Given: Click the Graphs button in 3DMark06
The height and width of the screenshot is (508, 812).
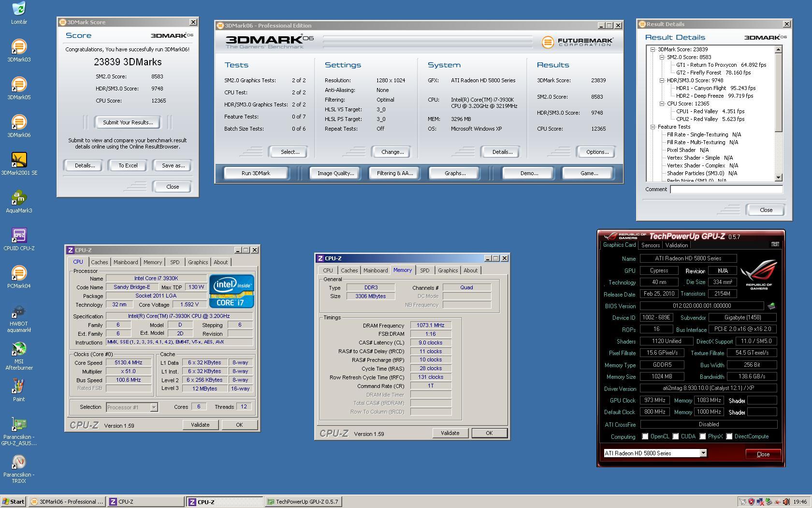Looking at the screenshot, I should tap(455, 173).
